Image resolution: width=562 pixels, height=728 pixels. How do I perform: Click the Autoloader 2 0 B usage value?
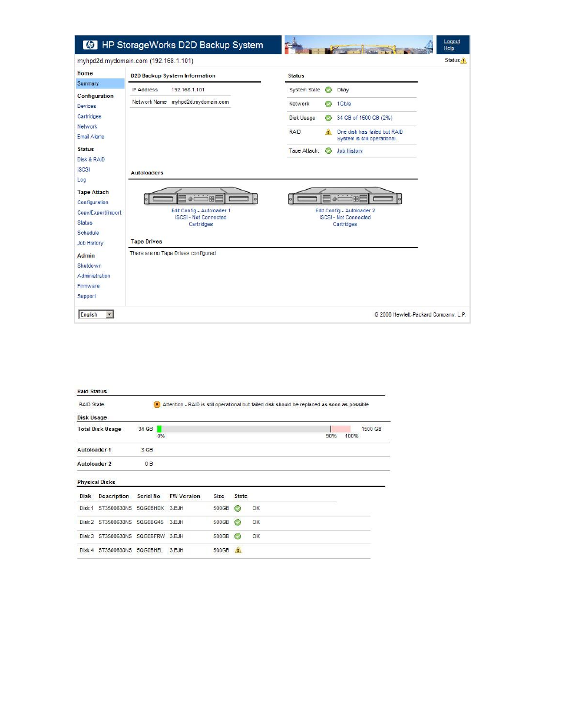(x=149, y=464)
